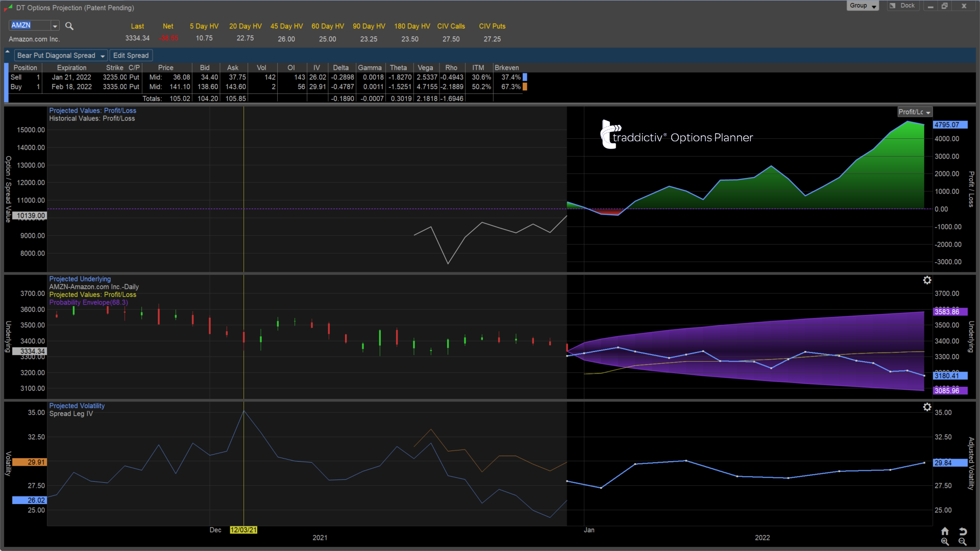Click the Expiration column header
The height and width of the screenshot is (551, 980).
pos(71,68)
